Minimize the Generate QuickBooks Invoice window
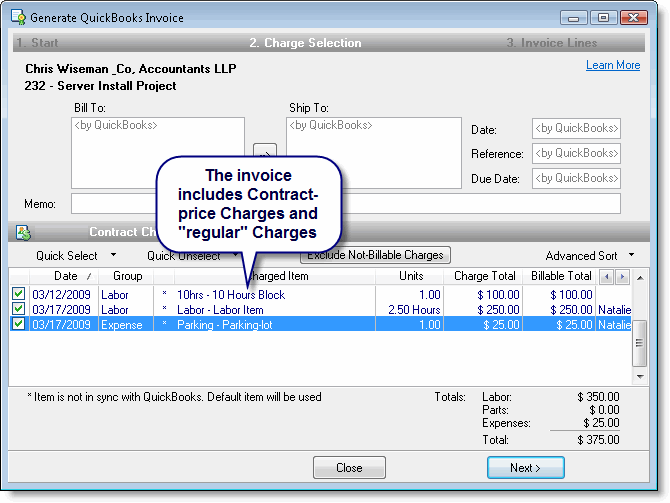The height and width of the screenshot is (503, 670). click(x=576, y=17)
